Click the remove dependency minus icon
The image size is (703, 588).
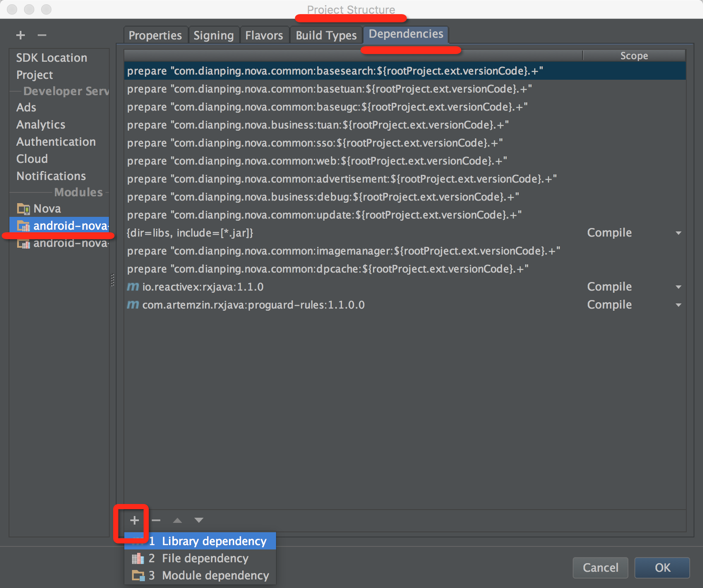(156, 520)
